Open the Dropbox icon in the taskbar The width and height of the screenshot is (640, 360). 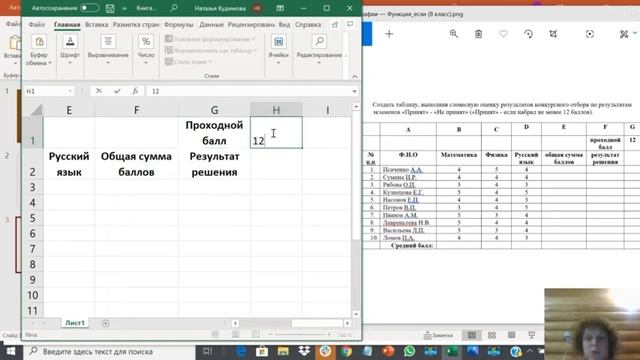coord(304,351)
